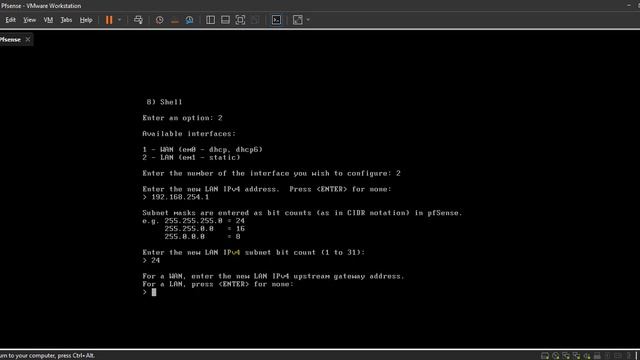The image size is (640, 360).
Task: Click the sound card status icon
Action: tap(587, 356)
